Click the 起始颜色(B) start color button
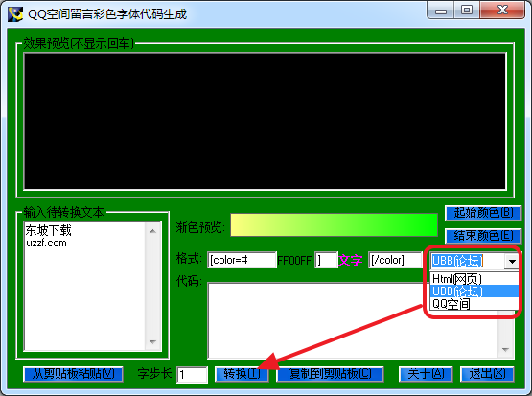The image size is (532, 396). pos(483,213)
